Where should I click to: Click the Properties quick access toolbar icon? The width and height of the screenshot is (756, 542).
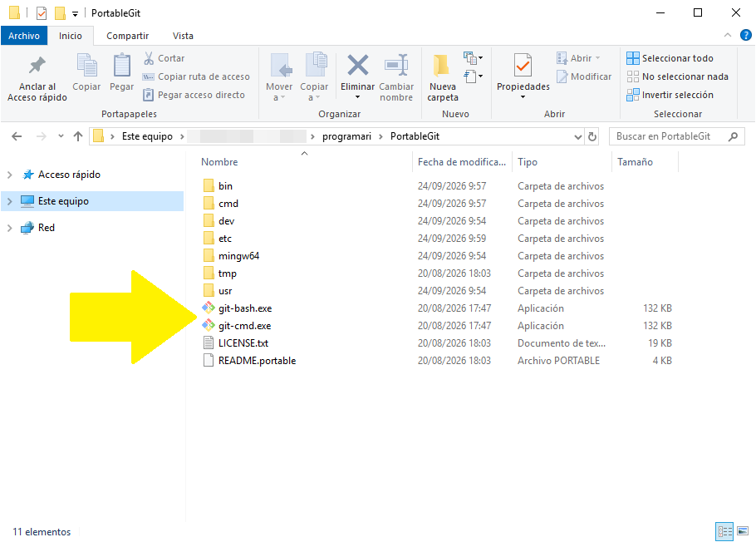pos(42,13)
